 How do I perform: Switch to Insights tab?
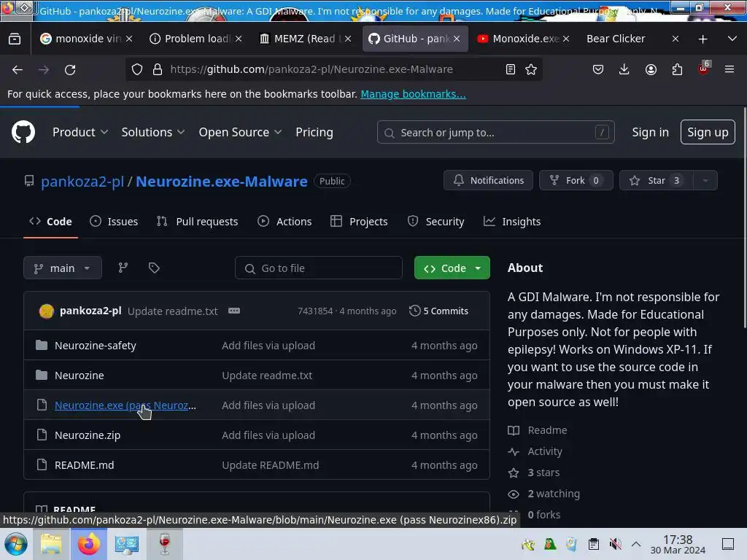(512, 222)
